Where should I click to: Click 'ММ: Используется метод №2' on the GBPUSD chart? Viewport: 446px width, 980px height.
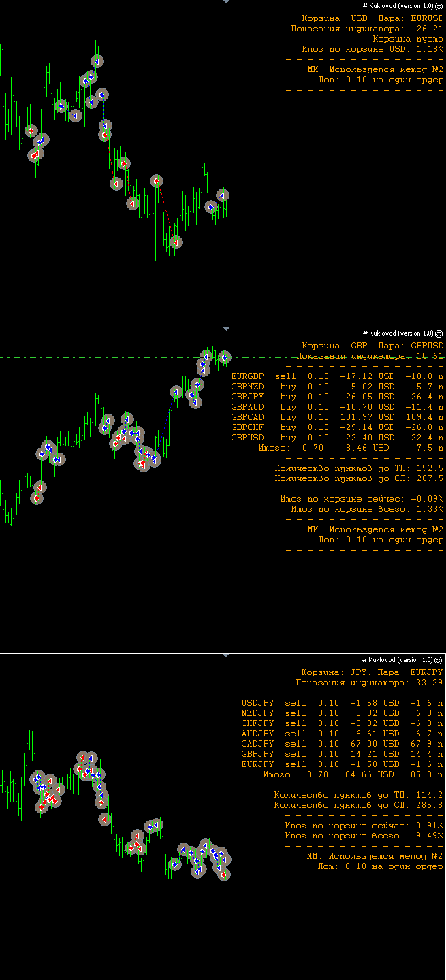coord(375,529)
